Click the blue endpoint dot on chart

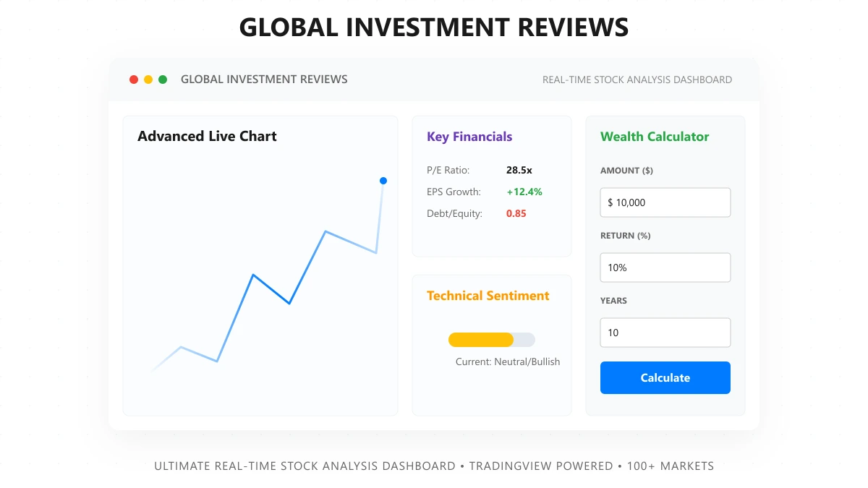coord(383,181)
